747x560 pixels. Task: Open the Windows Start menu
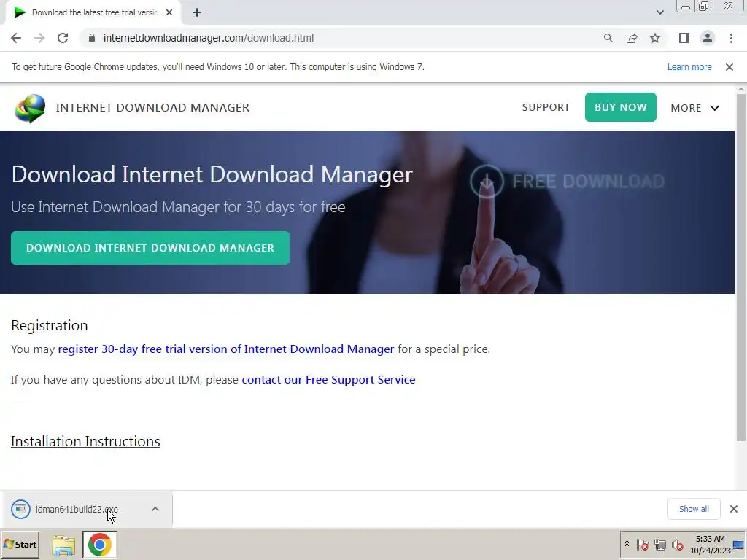pyautogui.click(x=20, y=544)
